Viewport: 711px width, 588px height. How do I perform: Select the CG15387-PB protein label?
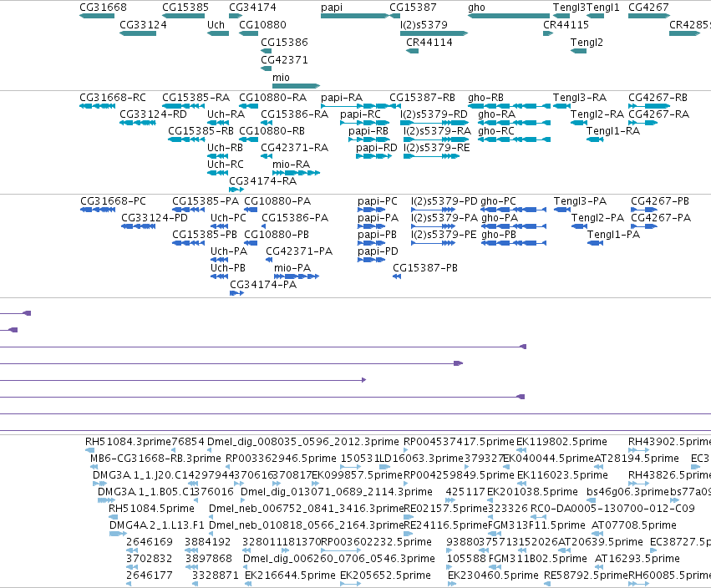(x=425, y=268)
